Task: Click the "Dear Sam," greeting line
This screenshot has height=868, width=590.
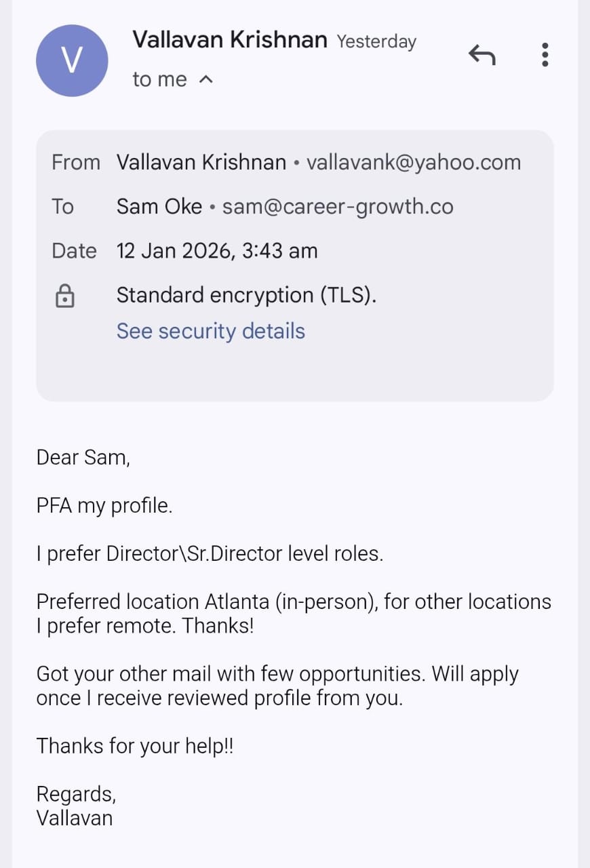Action: click(x=83, y=457)
